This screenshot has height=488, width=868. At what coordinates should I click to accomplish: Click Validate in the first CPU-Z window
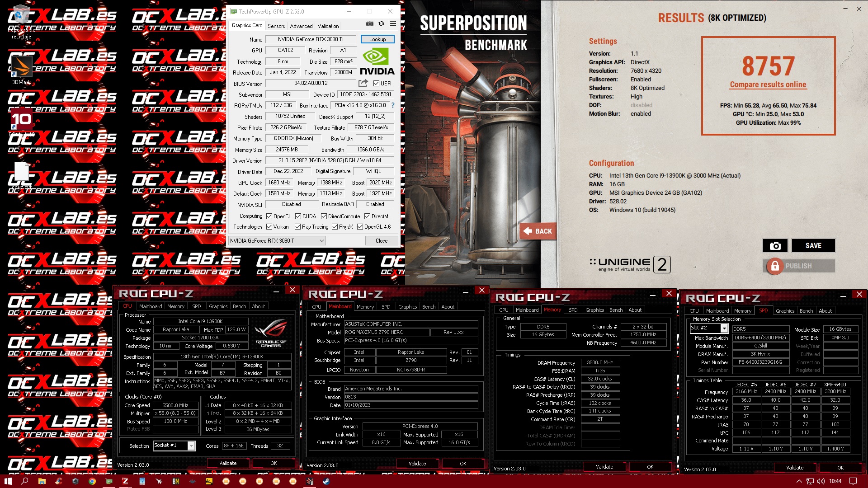(x=228, y=463)
